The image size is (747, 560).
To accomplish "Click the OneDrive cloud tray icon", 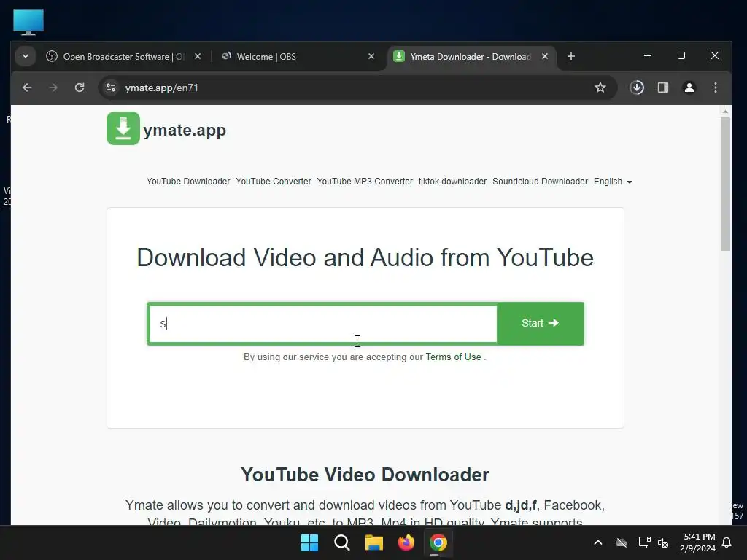I will [622, 542].
